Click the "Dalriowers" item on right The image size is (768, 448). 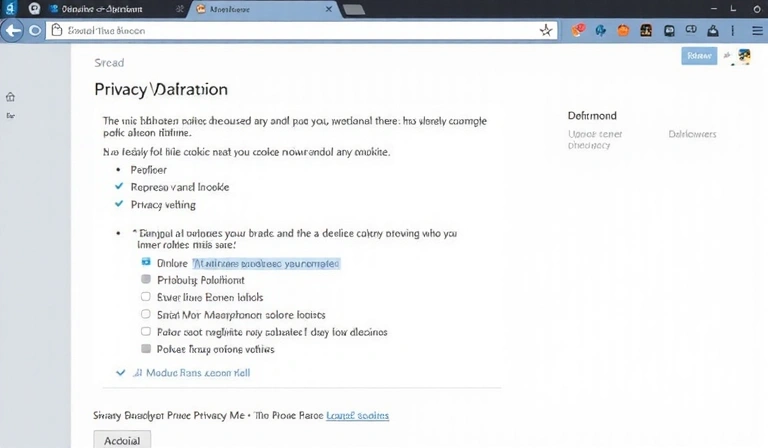coord(692,134)
